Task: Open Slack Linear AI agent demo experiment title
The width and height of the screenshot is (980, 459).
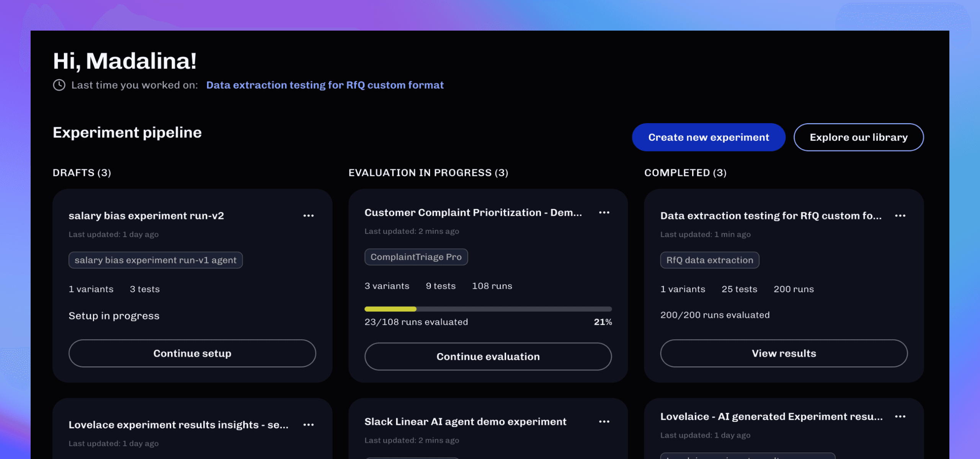Action: point(465,422)
